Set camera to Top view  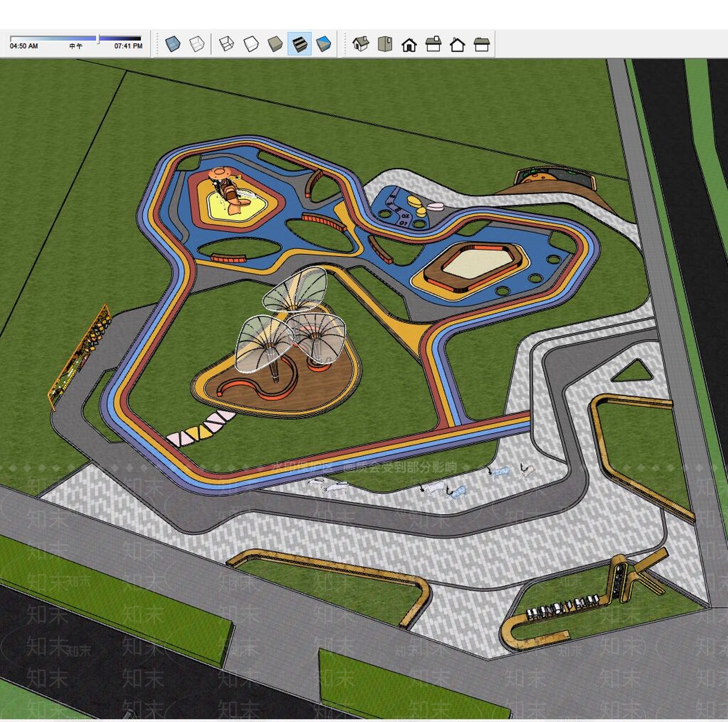click(385, 44)
